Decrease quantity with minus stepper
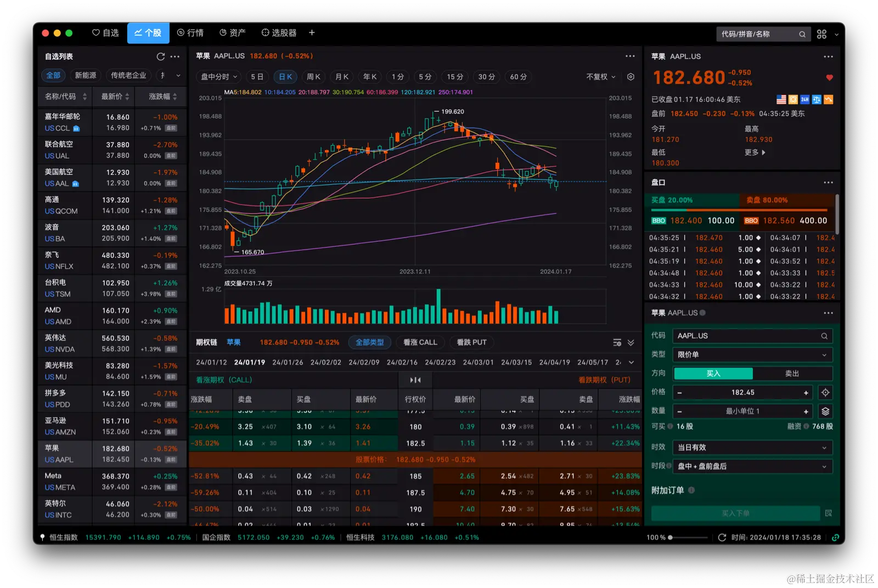Screen dimensions: 878x588 [680, 411]
